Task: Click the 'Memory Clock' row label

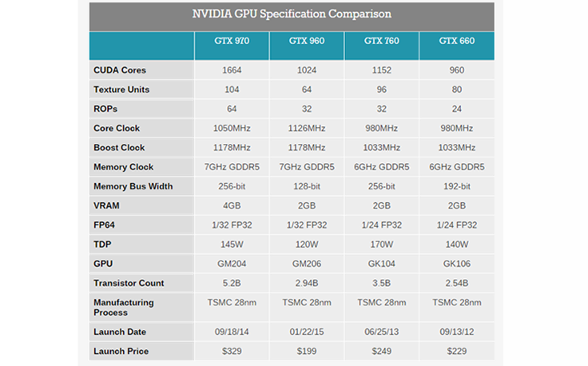Action: [123, 167]
